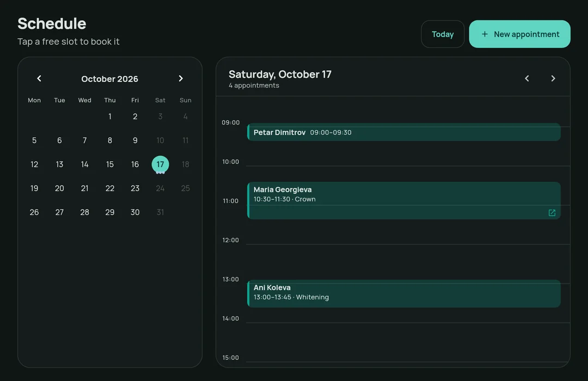Screen dimensions: 588x381
Task: Select October 14 in the calendar
Action: [85, 164]
